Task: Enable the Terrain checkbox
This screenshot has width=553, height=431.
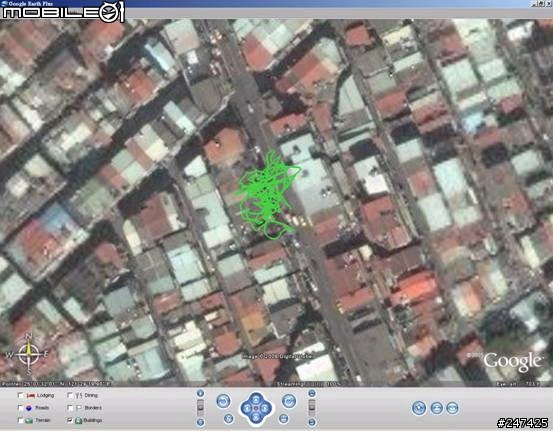Action: [20, 420]
